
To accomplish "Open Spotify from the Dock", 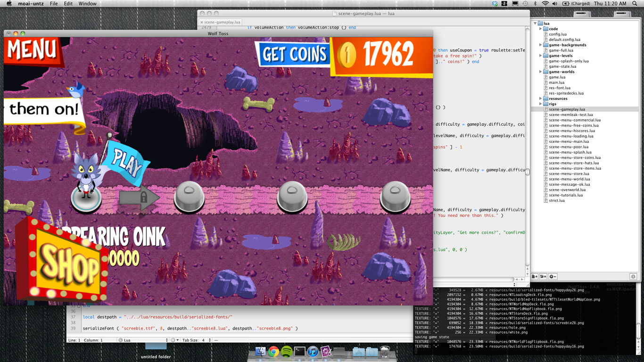I will pyautogui.click(x=287, y=352).
